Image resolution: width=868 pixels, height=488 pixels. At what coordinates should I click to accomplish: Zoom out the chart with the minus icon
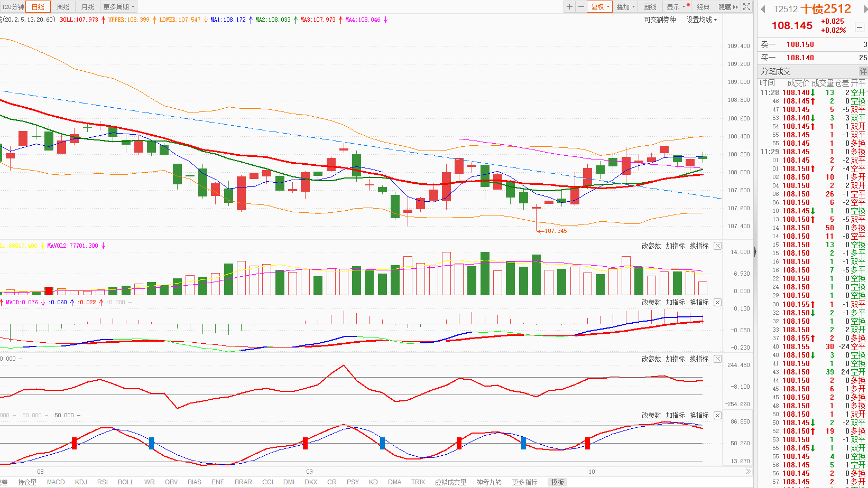tap(581, 7)
